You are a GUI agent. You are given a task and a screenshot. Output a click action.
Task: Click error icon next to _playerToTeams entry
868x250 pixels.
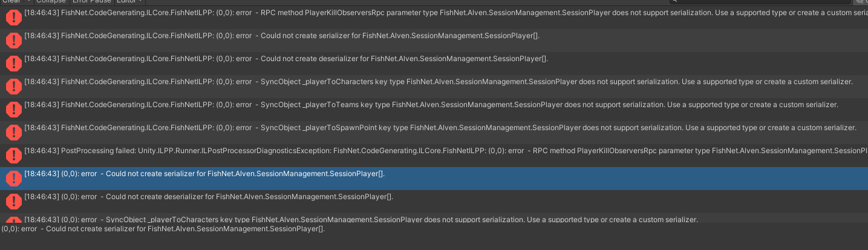tap(13, 110)
